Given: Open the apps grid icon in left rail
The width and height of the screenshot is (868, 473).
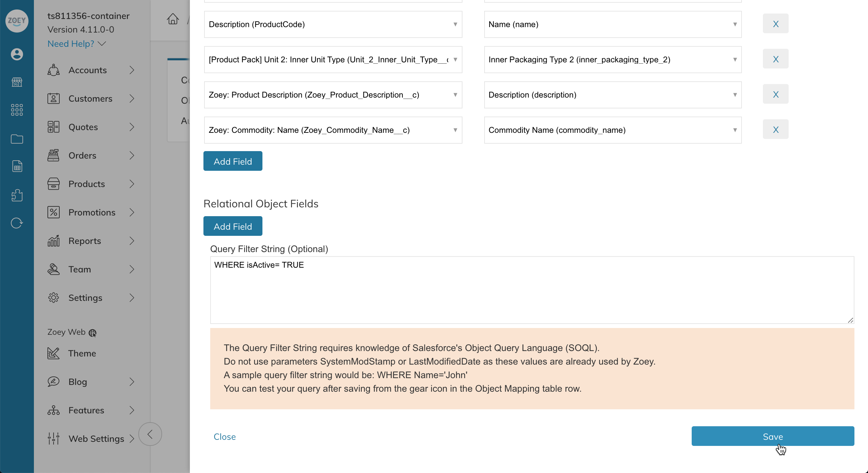Looking at the screenshot, I should pos(17,110).
